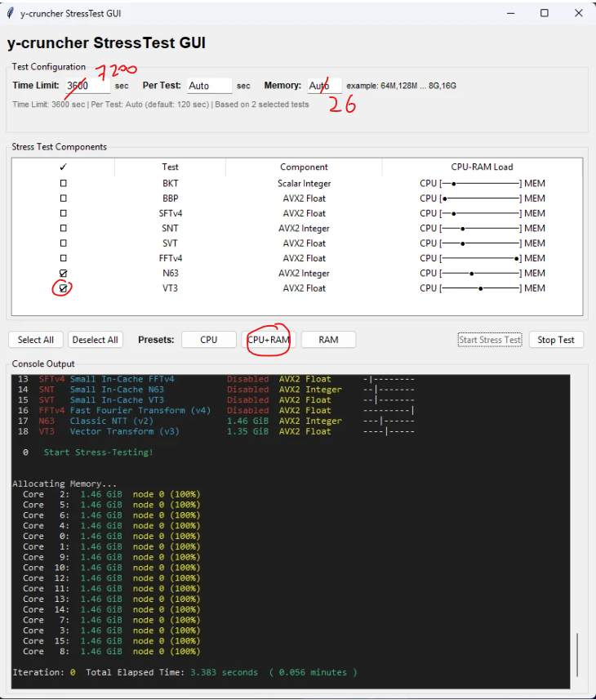The image size is (596, 700).
Task: Select the VT3 test name
Action: 170,288
